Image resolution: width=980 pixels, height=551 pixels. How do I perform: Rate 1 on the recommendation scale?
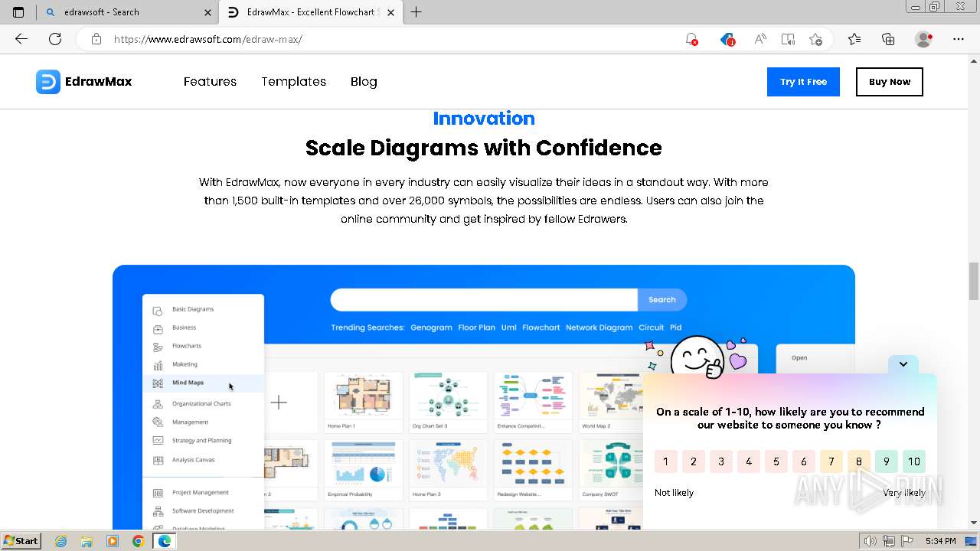pyautogui.click(x=666, y=461)
